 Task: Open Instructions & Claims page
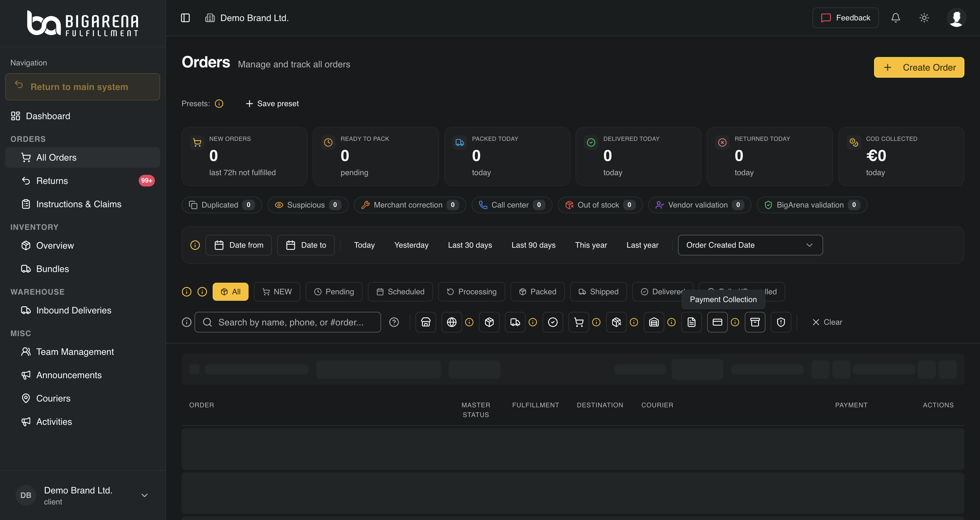click(83, 204)
